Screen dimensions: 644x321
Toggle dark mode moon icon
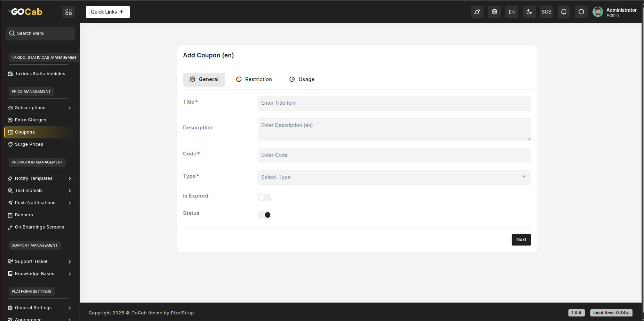tap(529, 12)
